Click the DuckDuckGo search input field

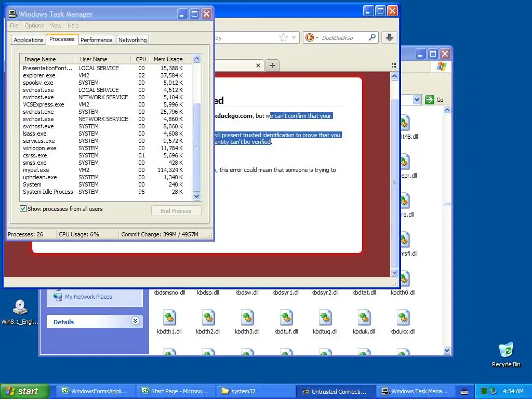(344, 37)
